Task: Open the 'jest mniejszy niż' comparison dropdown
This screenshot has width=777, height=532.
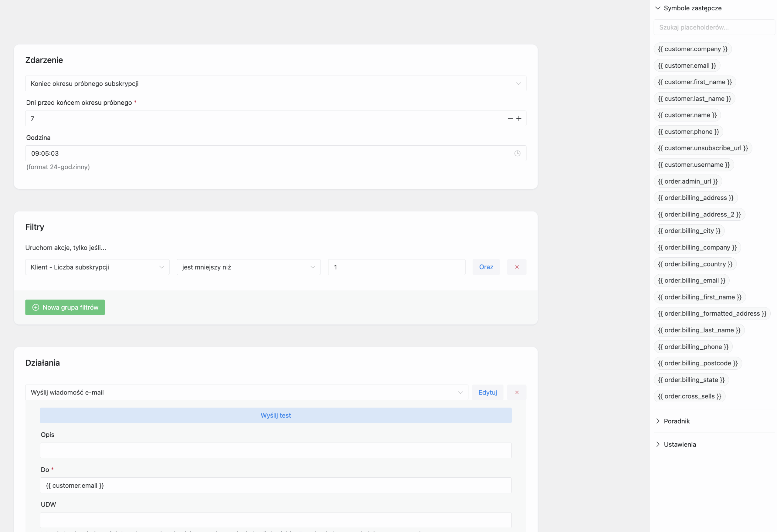Action: click(x=248, y=267)
